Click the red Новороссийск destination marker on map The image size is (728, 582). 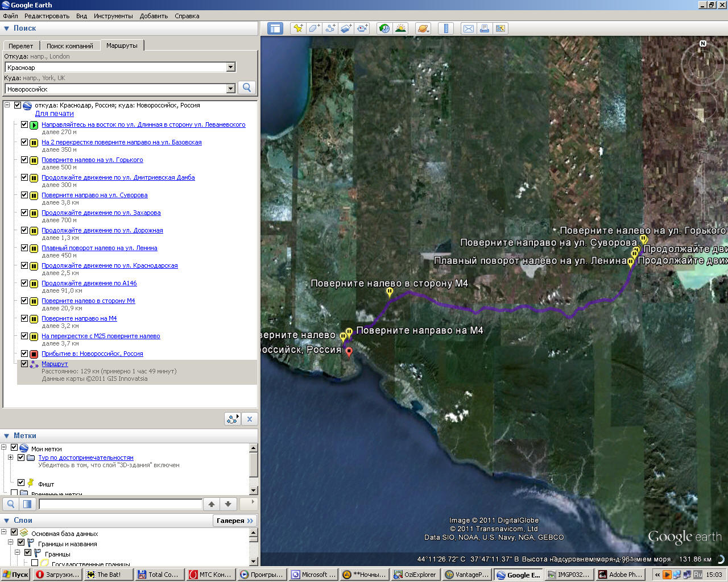(349, 353)
